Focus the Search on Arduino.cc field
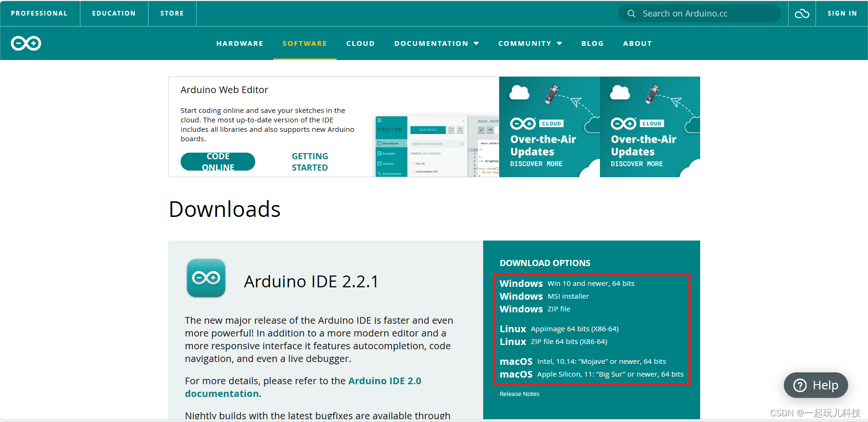Image resolution: width=868 pixels, height=422 pixels. [699, 14]
